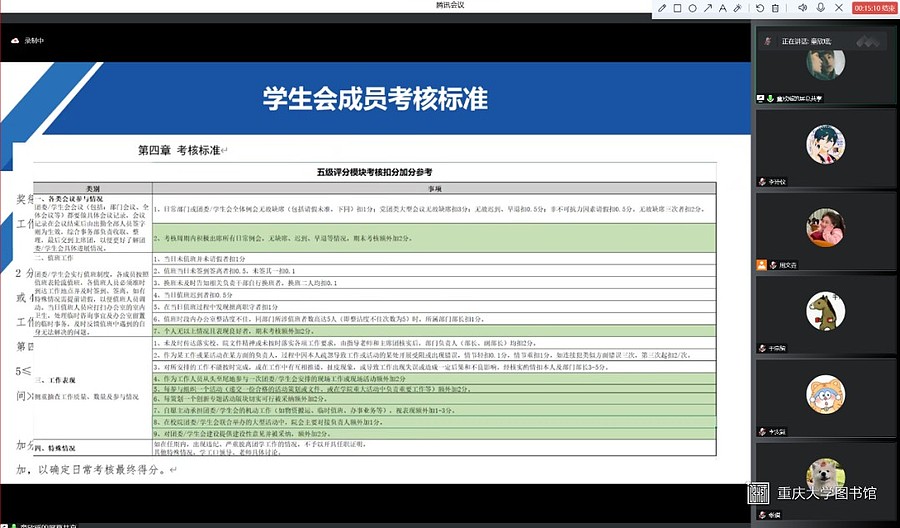Click slide title 学生会成员考核标准
Viewport: 900px width, 528px height.
[375, 98]
